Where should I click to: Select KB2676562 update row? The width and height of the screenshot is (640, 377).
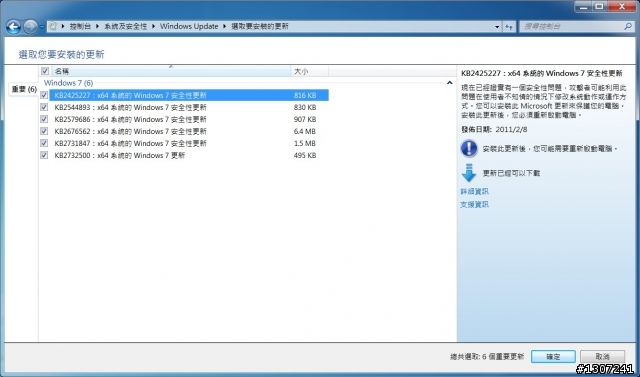(x=189, y=131)
